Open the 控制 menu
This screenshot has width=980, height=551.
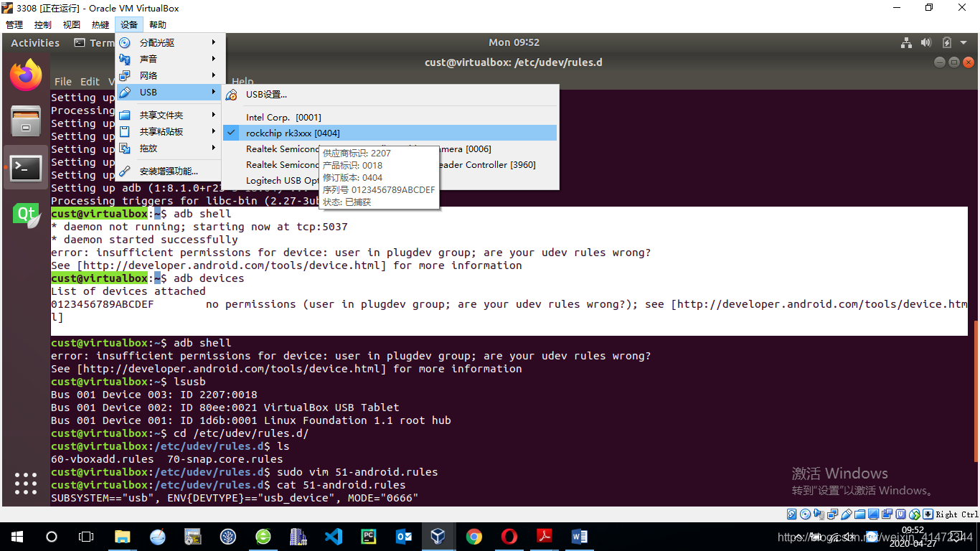tap(43, 25)
